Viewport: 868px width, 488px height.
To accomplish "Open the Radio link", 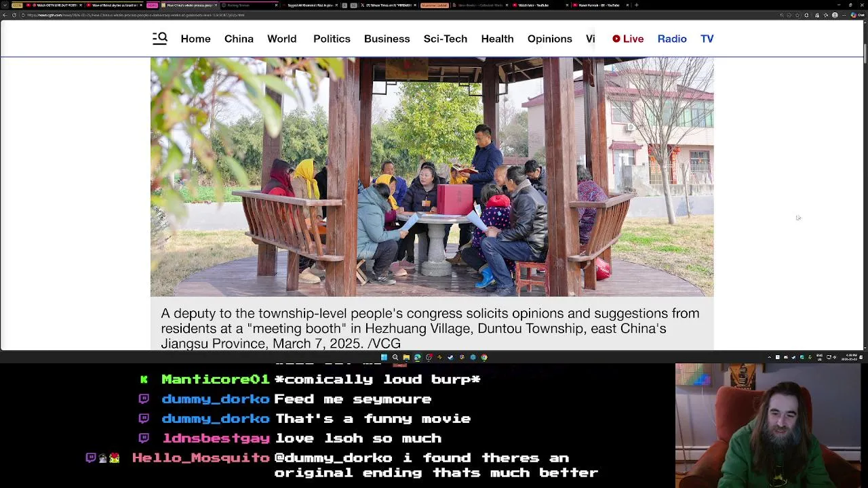I will pos(672,39).
